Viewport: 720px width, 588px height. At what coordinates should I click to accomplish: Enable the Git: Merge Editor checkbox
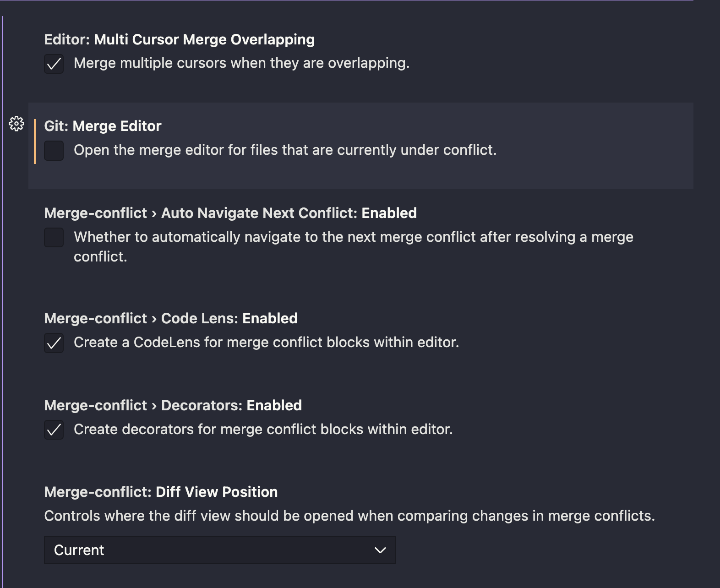(x=54, y=151)
